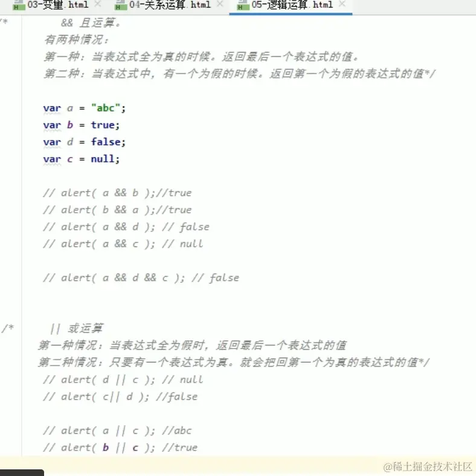Click the comment line starting 第一种情况：当表达式全为假时
Screen dimensions: 476x476
(192, 345)
